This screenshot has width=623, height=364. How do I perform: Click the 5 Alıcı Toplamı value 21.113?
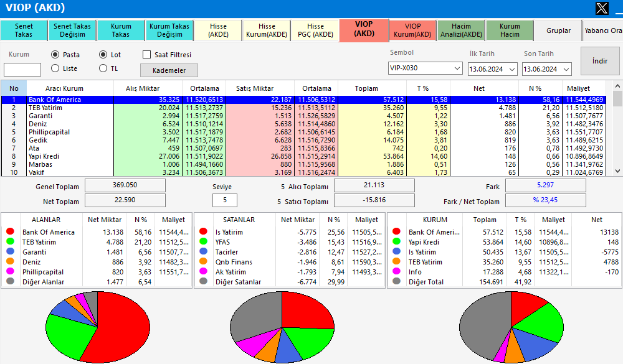click(x=374, y=185)
